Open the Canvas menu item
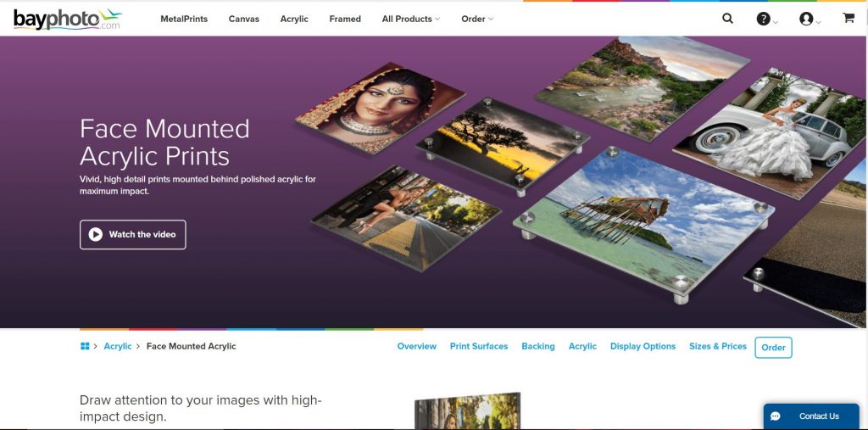This screenshot has width=868, height=430. pyautogui.click(x=243, y=19)
